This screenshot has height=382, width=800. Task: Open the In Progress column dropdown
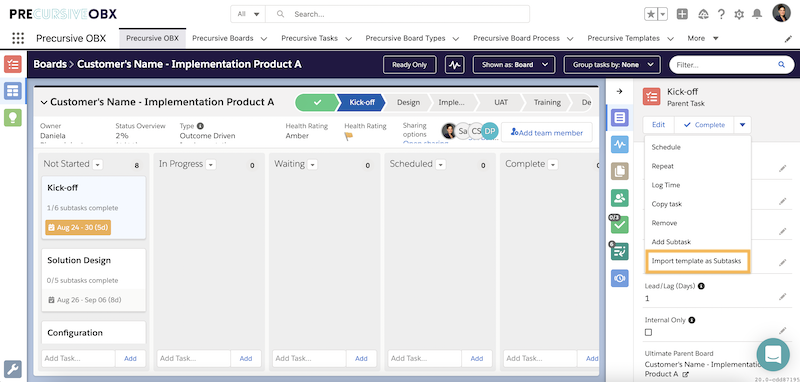pos(211,165)
